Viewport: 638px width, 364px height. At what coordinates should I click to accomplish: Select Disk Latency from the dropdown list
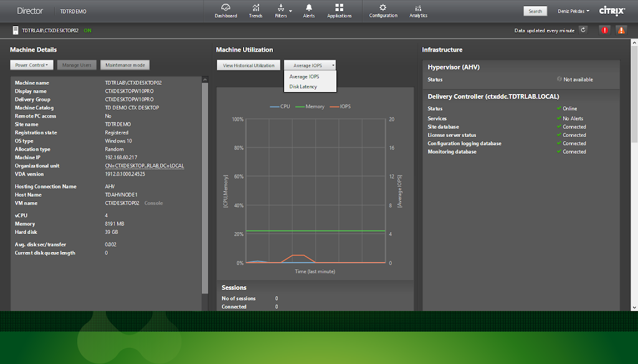pyautogui.click(x=303, y=86)
